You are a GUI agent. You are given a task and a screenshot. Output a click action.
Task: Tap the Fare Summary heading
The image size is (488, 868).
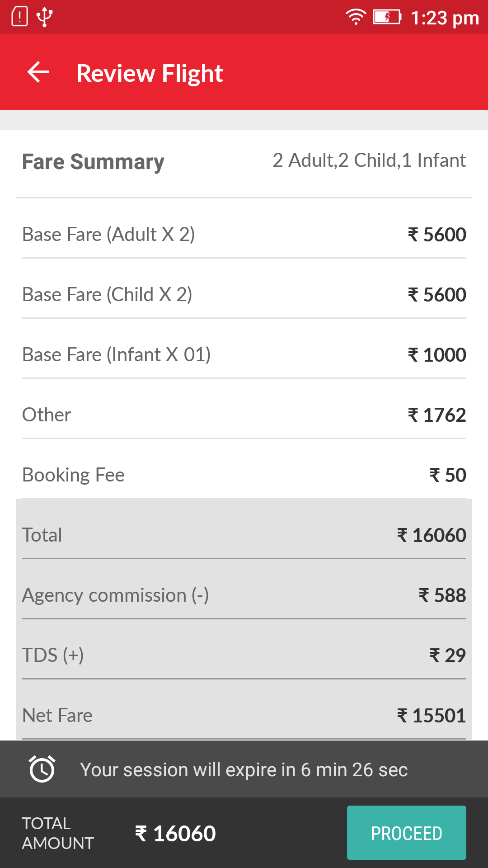tap(94, 161)
